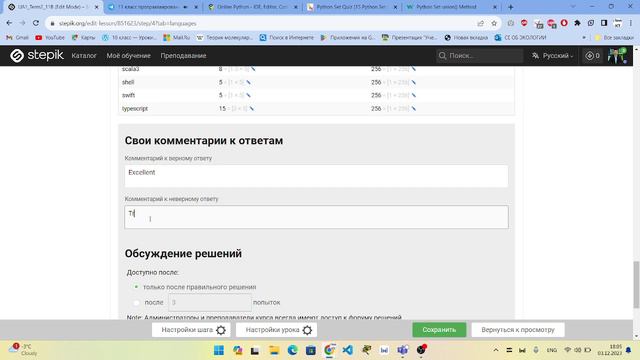Image resolution: width=640 pixels, height=360 pixels.
Task: Click the ENG language indicator
Action: [552, 350]
